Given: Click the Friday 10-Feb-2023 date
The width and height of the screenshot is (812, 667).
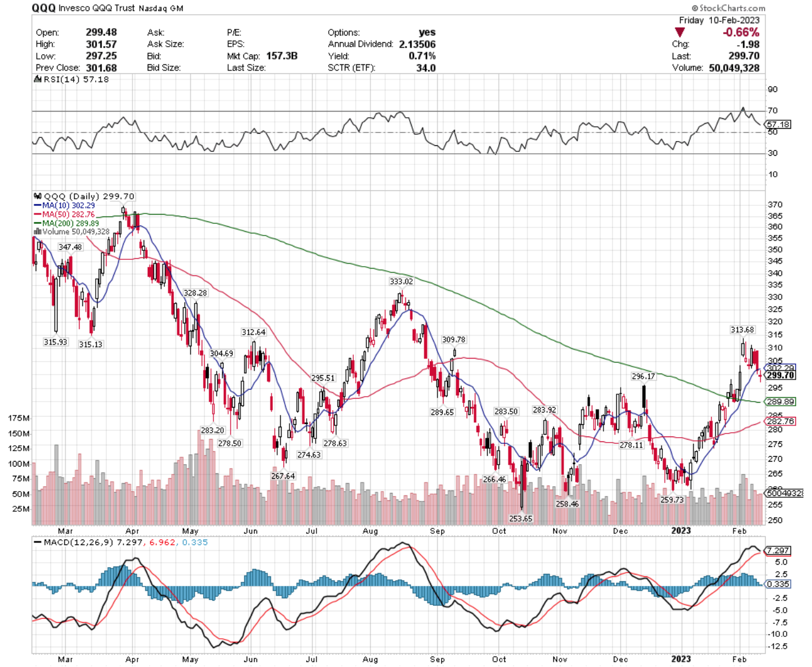Looking at the screenshot, I should pos(719,20).
